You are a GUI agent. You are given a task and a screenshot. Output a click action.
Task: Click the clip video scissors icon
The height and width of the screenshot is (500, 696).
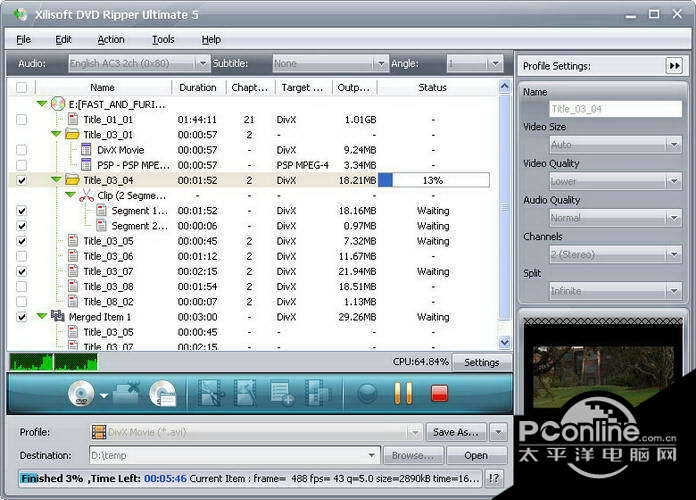click(x=210, y=394)
